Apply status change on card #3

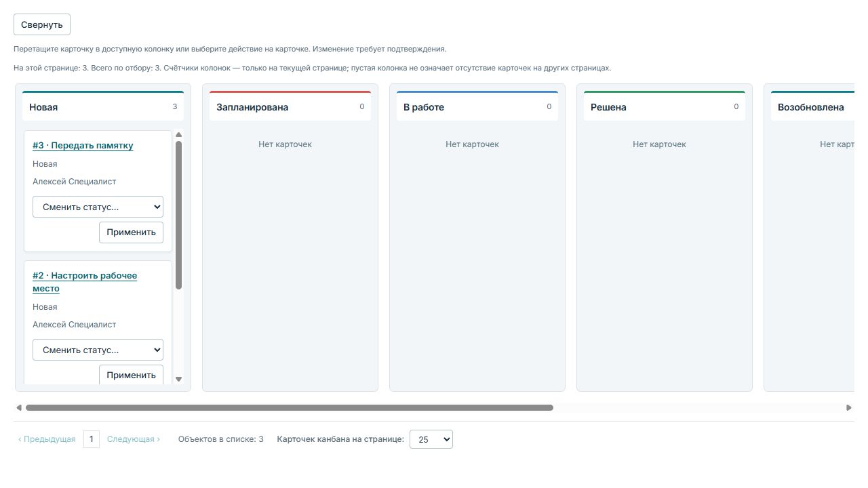pos(132,232)
